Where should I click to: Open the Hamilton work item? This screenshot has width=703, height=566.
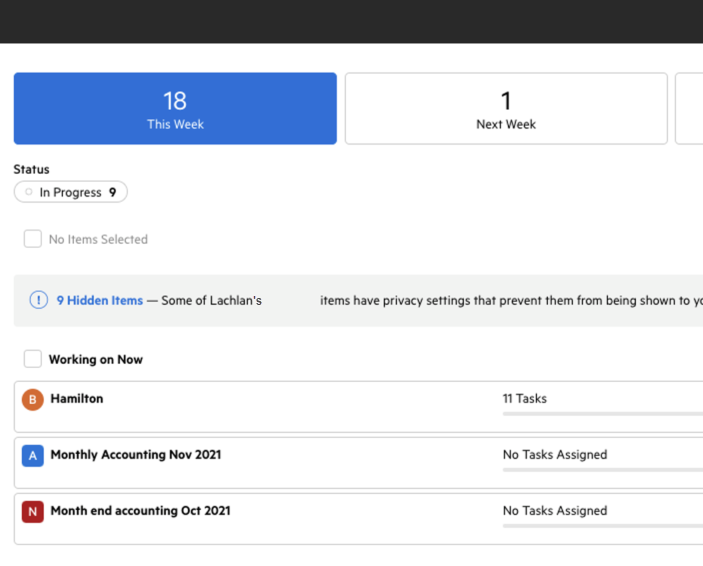pos(77,398)
